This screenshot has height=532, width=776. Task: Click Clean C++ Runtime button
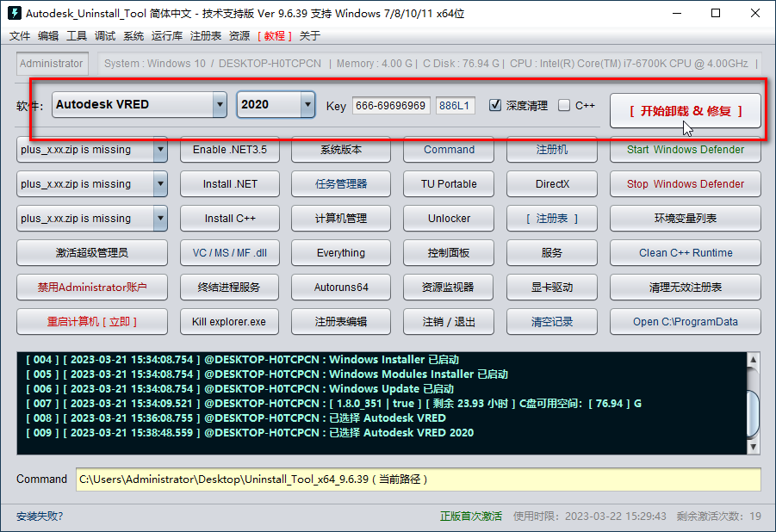[x=686, y=253]
